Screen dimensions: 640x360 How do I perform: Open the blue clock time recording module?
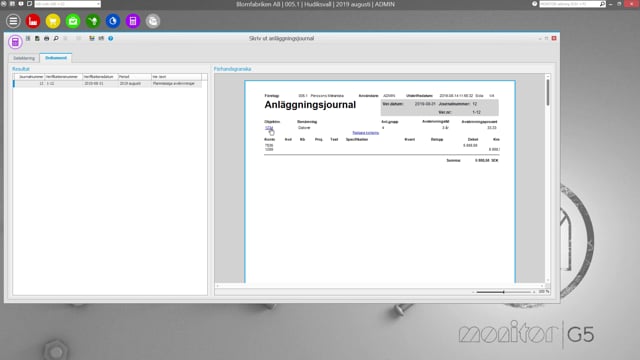113,21
